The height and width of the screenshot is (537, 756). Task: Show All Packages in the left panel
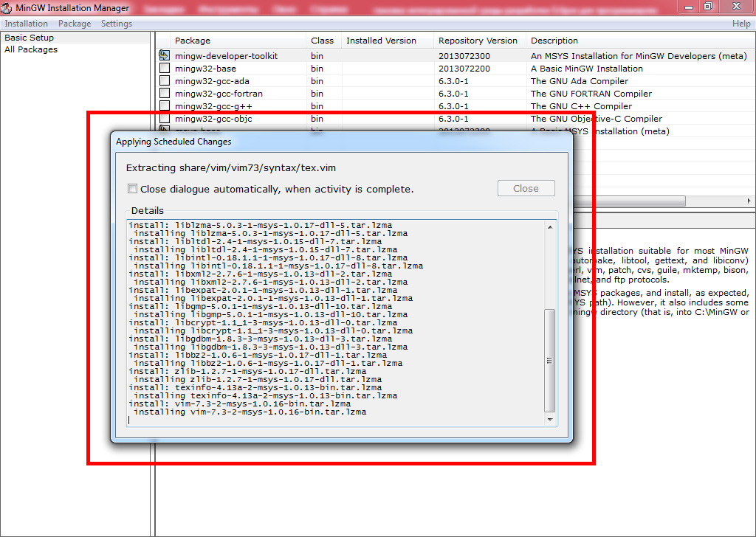click(30, 49)
